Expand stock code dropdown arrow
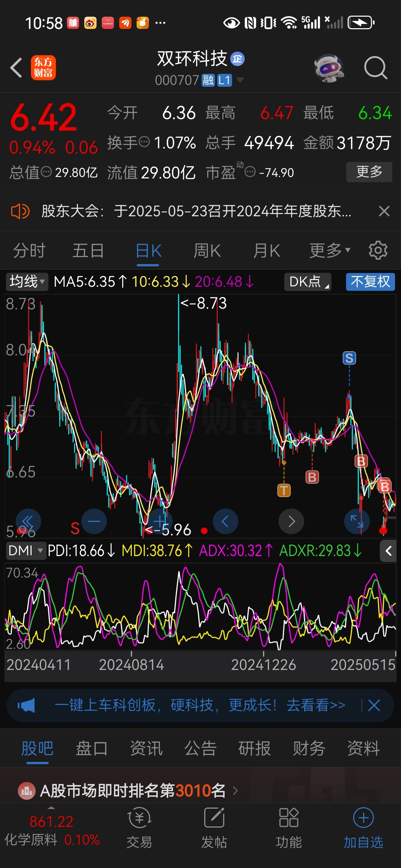The width and height of the screenshot is (401, 868). 240,80
